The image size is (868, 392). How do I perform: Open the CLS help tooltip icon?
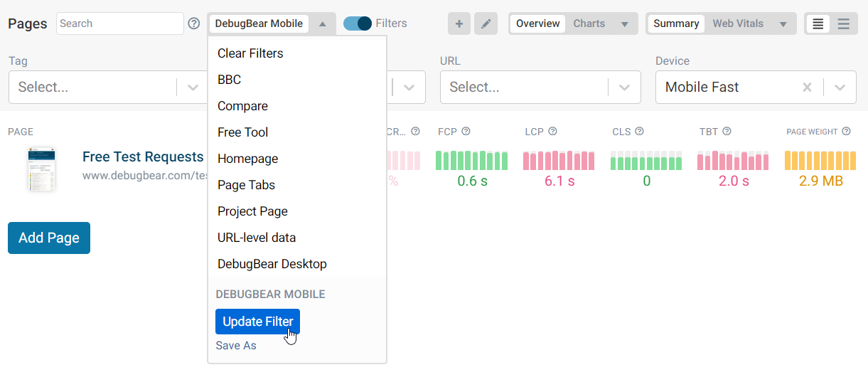tap(639, 132)
